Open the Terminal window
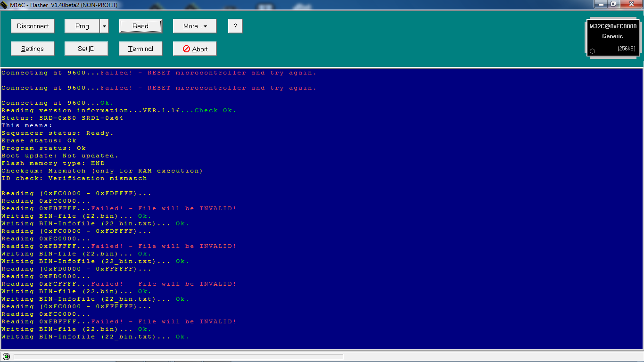644x362 pixels. coord(140,49)
